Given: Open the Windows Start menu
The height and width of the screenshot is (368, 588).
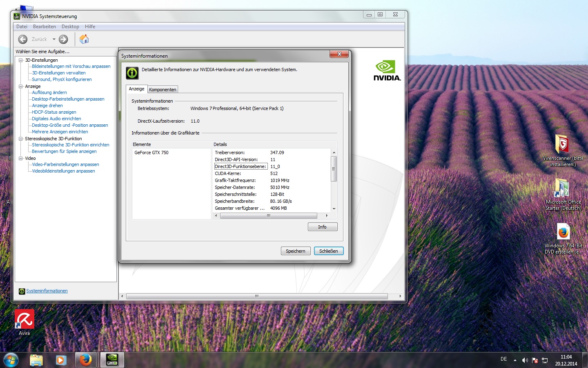Looking at the screenshot, I should [11, 360].
